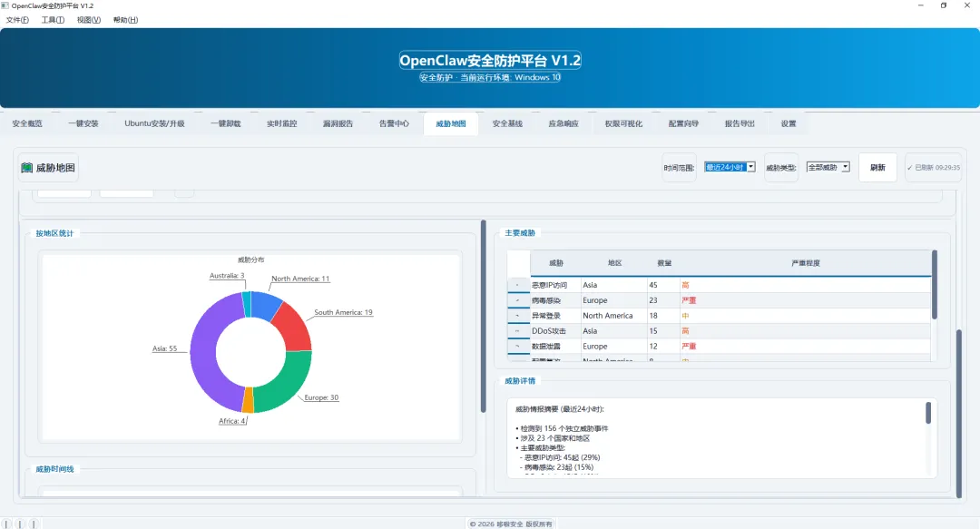Click row header of 恶意IP访问 row
Screen dimensions: 980x529
tap(519, 285)
